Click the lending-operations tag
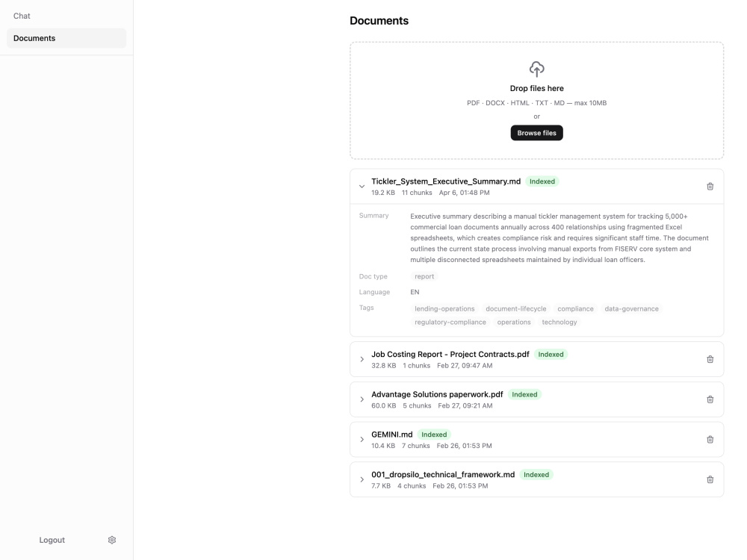 coord(444,308)
